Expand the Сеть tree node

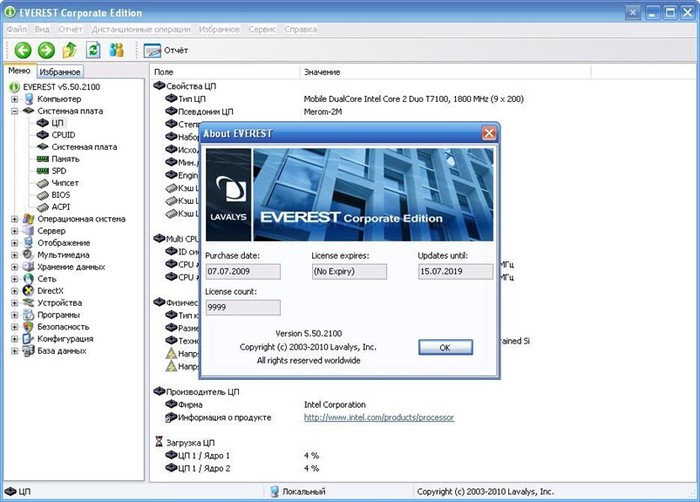[x=15, y=279]
